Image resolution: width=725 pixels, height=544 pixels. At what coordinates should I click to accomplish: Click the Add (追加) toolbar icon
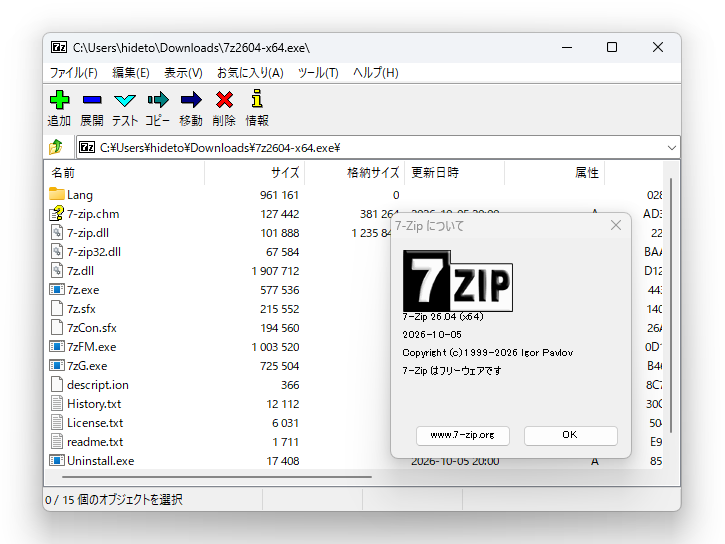tap(59, 100)
